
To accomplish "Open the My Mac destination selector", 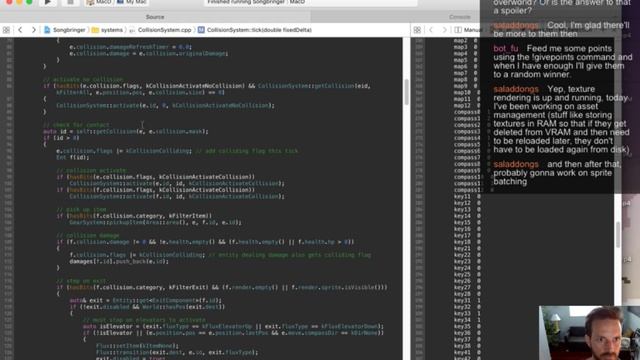I will pos(131,2).
